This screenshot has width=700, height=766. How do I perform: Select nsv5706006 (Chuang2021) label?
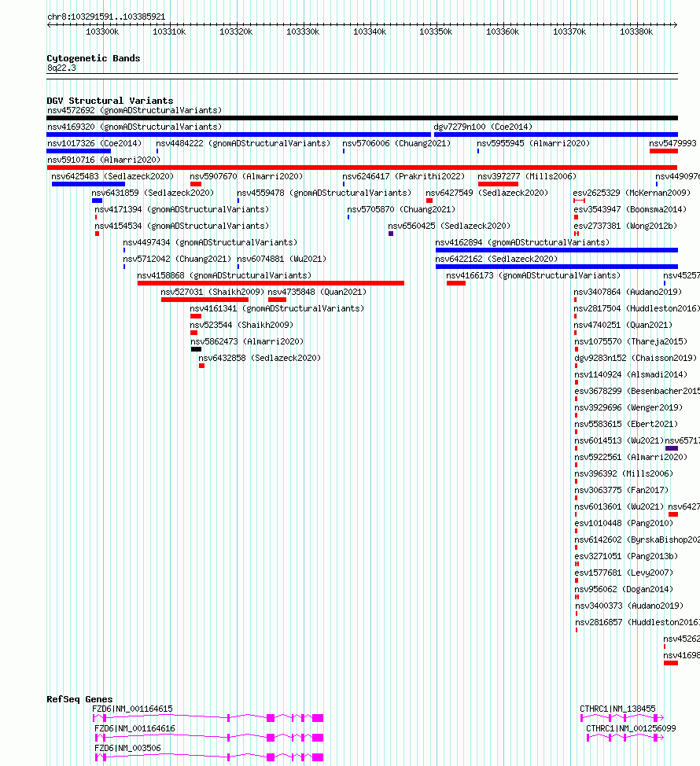pyautogui.click(x=396, y=144)
